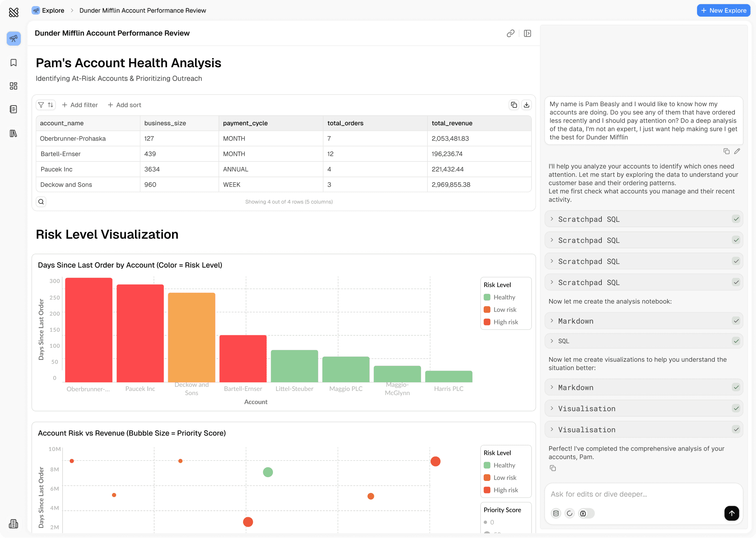Screen dimensions: 756x538
Task: Sort by the total_revenue column header
Action: tap(452, 123)
